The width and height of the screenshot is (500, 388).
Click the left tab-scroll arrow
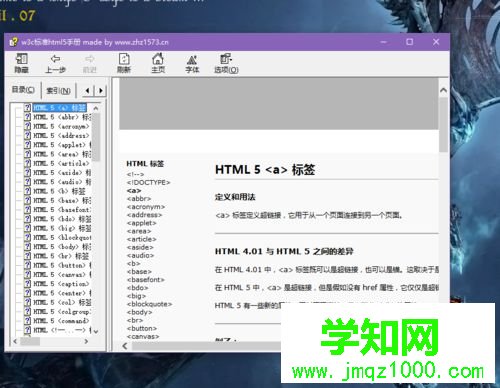tap(88, 90)
